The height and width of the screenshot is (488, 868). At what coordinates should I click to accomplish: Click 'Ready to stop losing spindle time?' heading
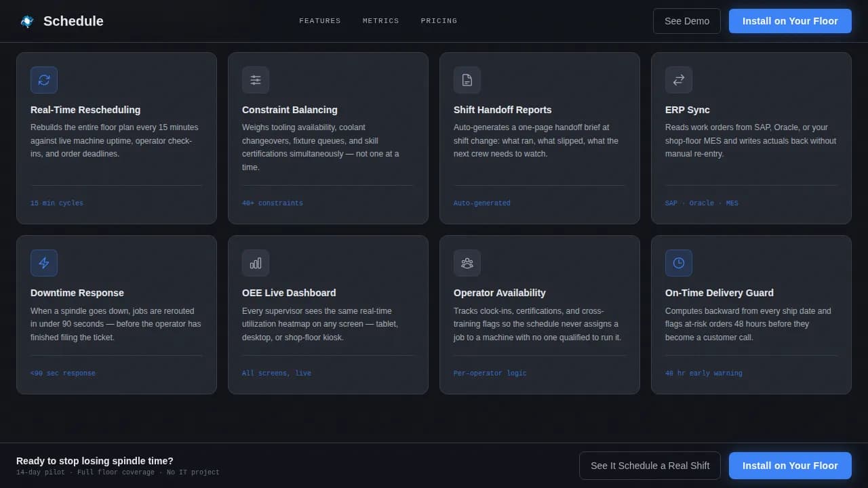(95, 461)
